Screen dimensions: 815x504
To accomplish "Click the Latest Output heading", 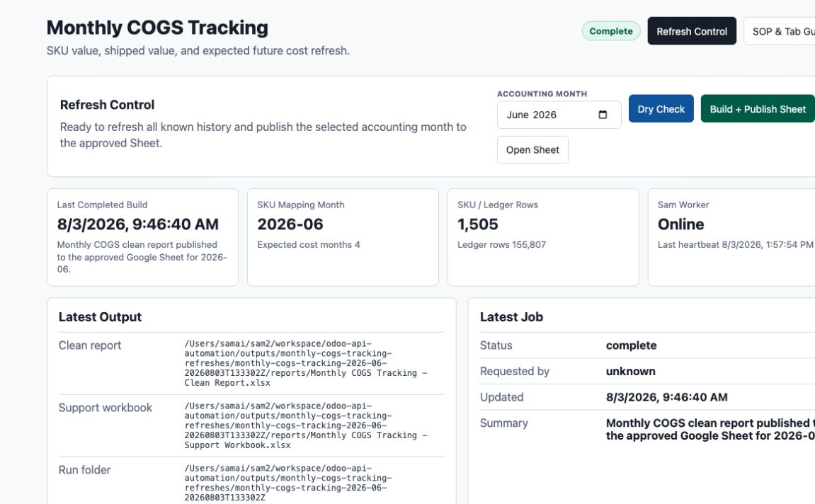I will tap(101, 317).
